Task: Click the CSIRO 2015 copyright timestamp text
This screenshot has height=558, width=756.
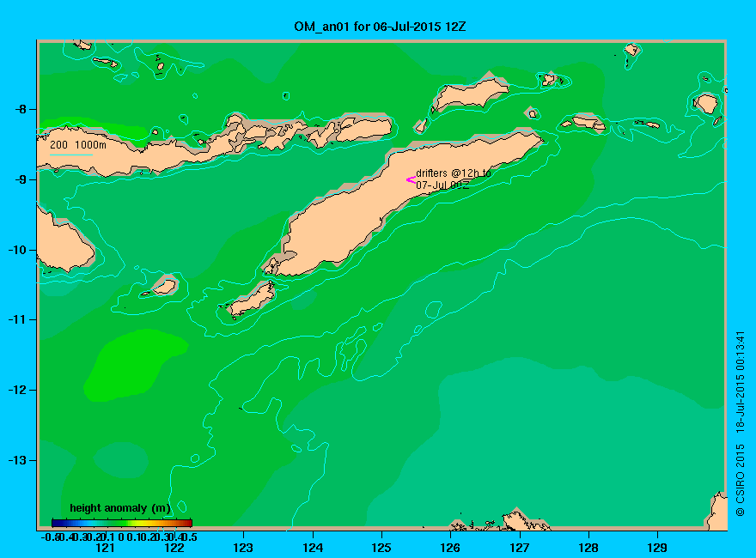Action: (741, 424)
